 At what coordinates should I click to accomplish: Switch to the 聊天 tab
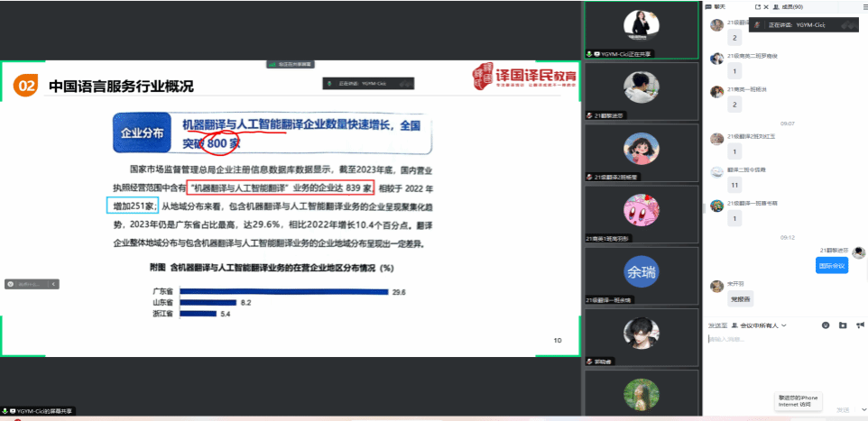click(716, 7)
